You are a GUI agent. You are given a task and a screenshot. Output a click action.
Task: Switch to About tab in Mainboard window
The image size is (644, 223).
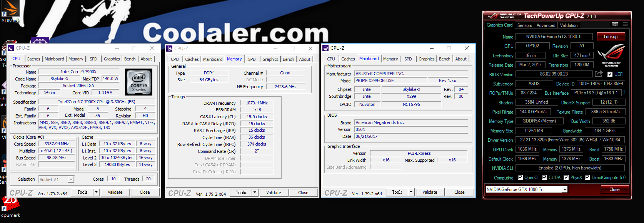[461, 59]
